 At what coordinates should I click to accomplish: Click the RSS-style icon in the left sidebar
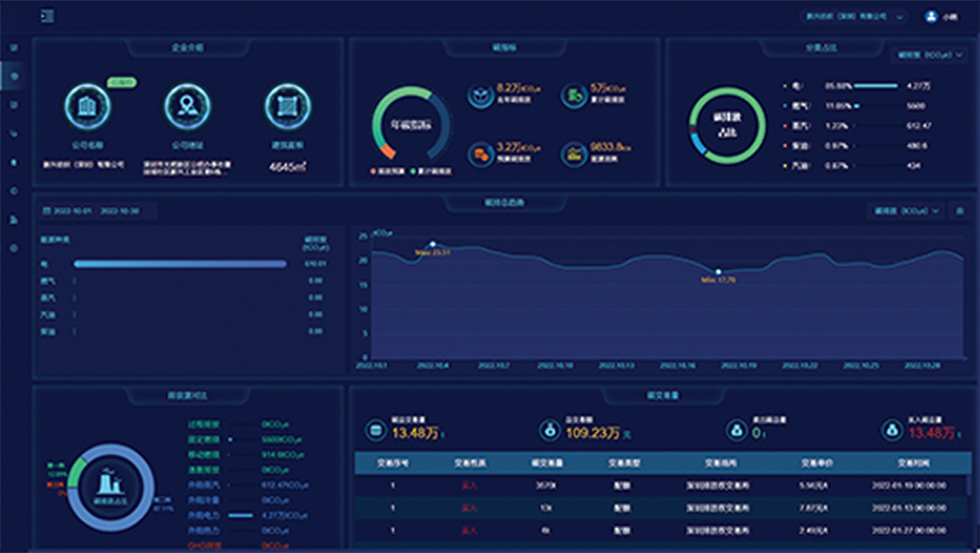pyautogui.click(x=14, y=219)
